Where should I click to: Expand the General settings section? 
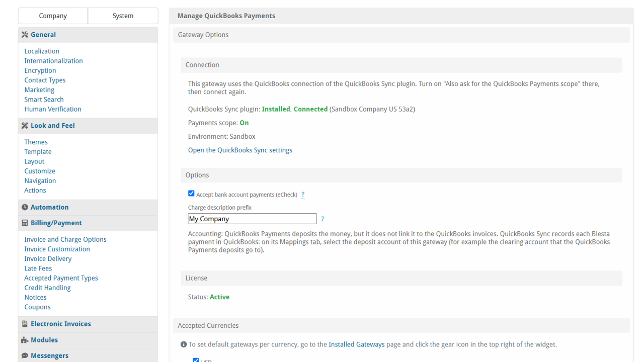click(x=88, y=35)
